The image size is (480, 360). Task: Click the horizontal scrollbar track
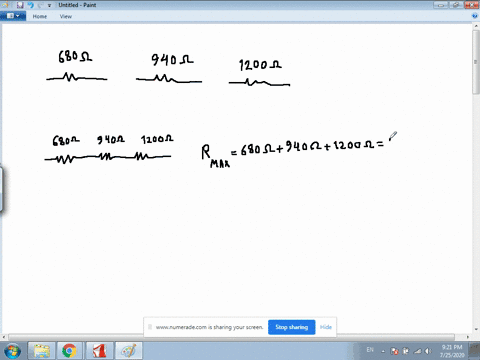pos(231,337)
